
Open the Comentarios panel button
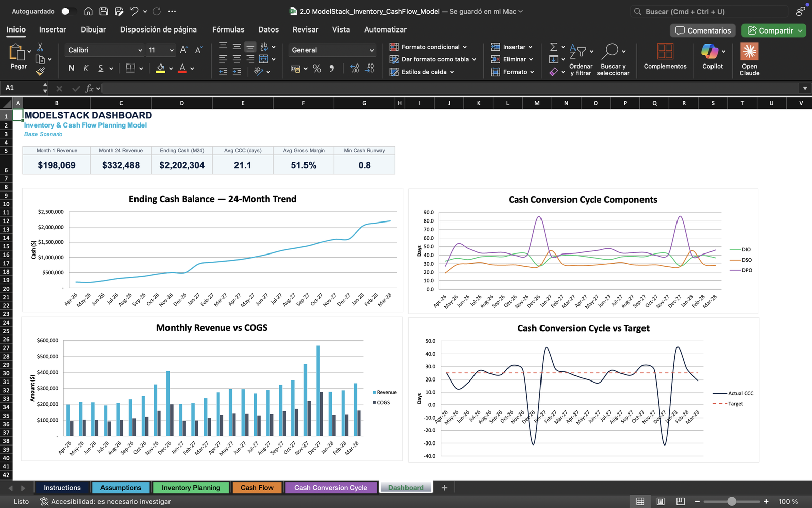tap(703, 30)
